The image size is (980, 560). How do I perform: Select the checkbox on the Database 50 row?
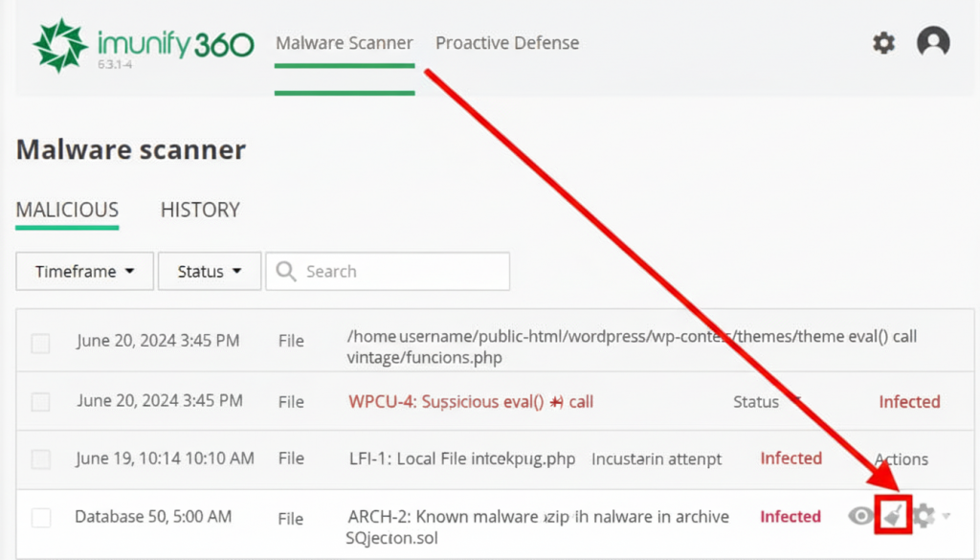tap(40, 517)
